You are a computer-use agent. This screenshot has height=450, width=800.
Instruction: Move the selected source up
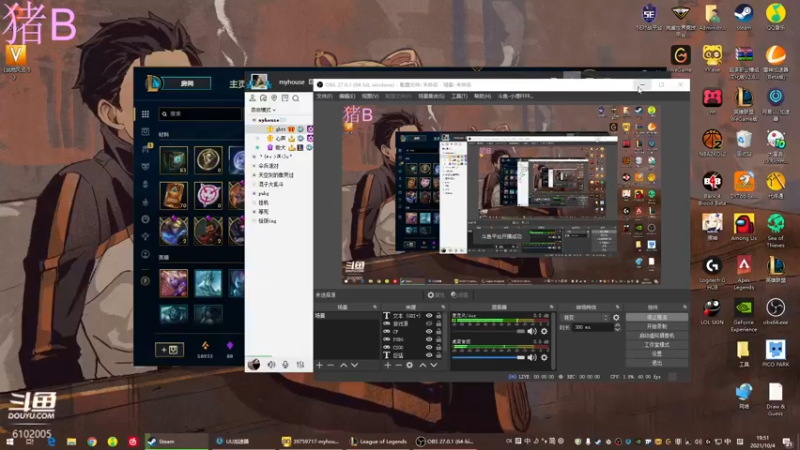(x=422, y=365)
